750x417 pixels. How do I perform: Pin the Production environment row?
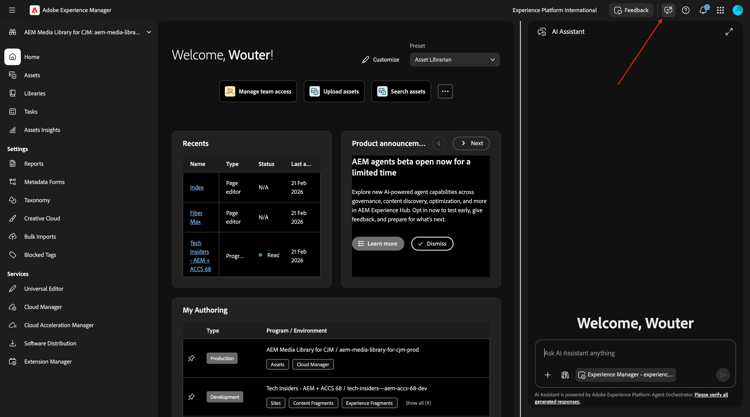pos(191,358)
